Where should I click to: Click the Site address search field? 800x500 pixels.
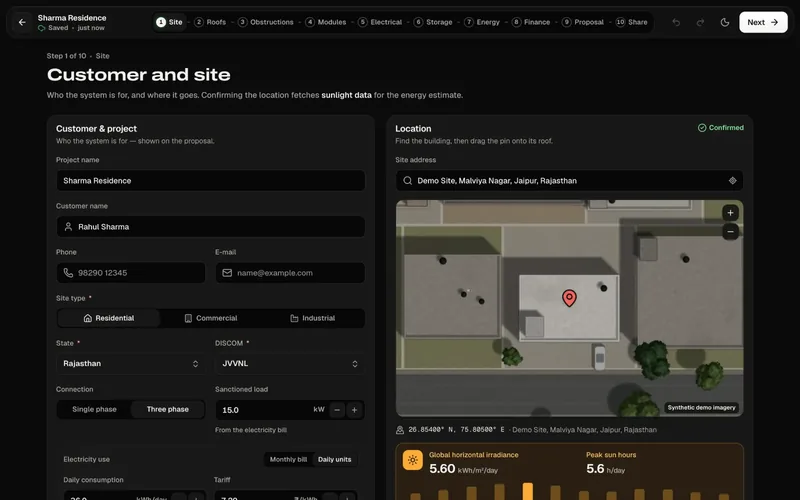tap(569, 181)
